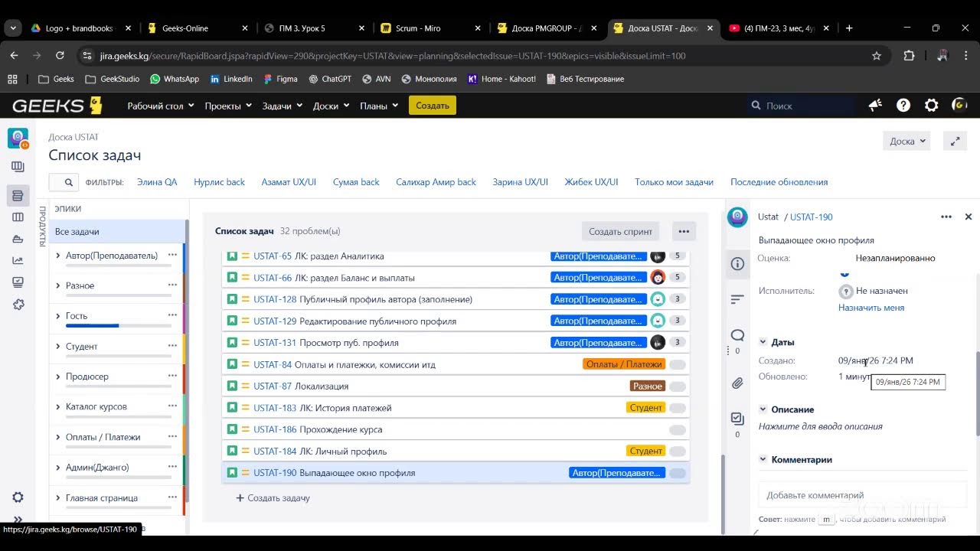
Task: Open the Проекты menu
Action: point(228,106)
